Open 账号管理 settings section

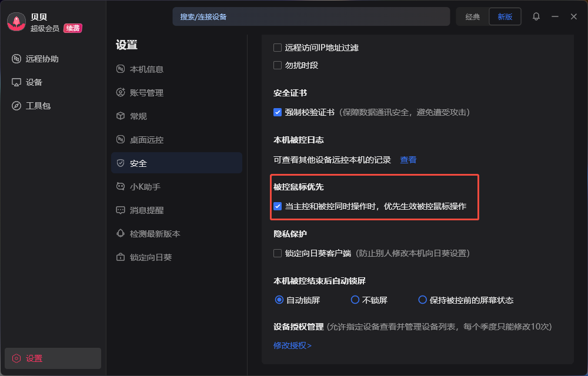(146, 93)
